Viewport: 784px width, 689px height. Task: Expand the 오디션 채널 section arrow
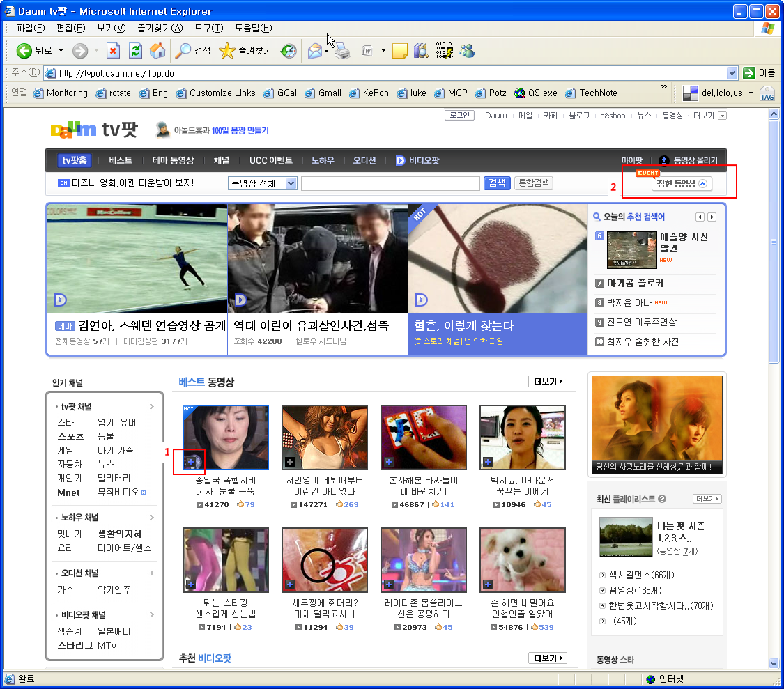(x=151, y=573)
